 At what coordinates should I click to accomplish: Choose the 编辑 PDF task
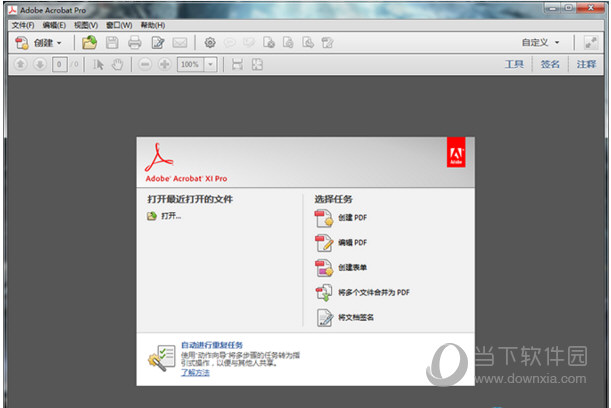[353, 242]
